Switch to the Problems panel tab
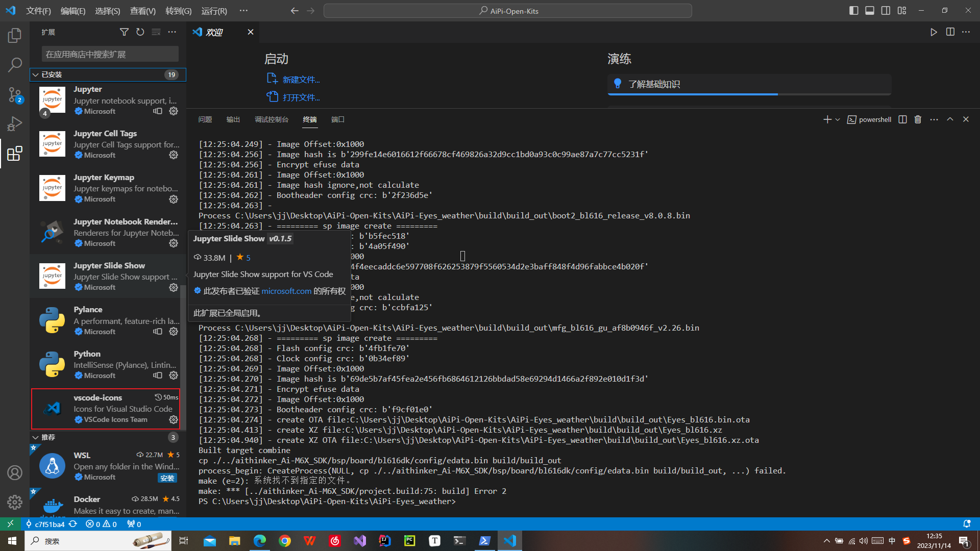The width and height of the screenshot is (980, 551). (205, 119)
